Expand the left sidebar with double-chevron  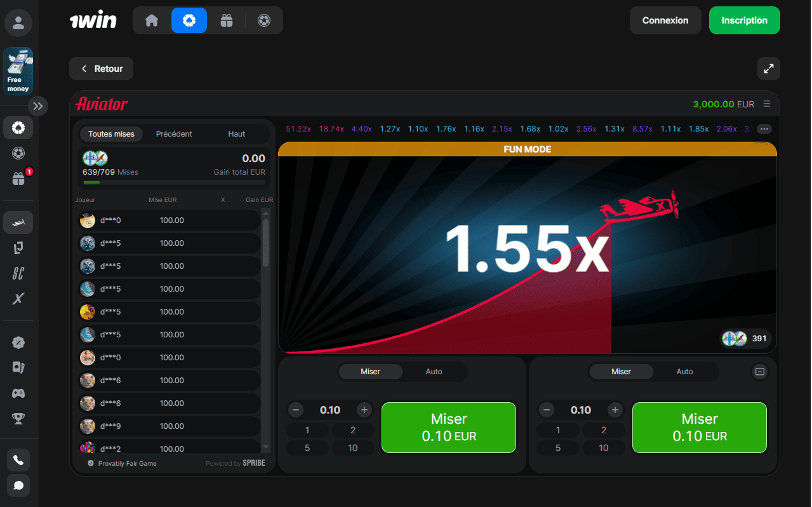[37, 106]
